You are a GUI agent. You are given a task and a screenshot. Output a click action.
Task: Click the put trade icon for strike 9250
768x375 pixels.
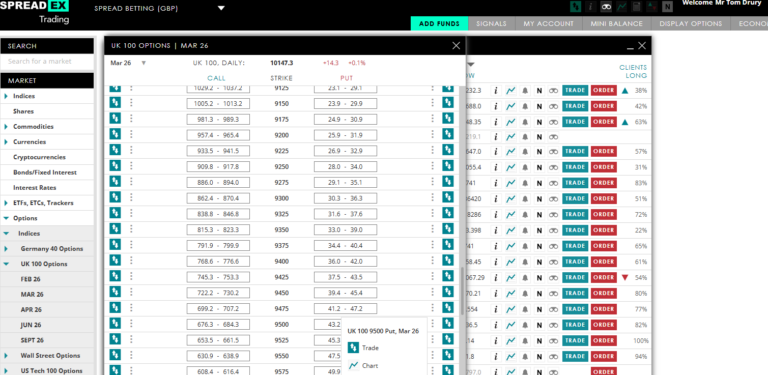[x=448, y=165]
